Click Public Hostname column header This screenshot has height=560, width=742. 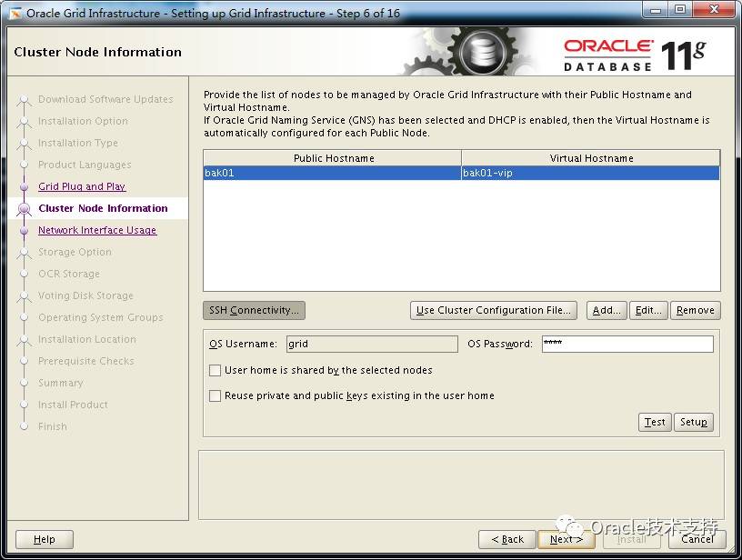coord(333,158)
